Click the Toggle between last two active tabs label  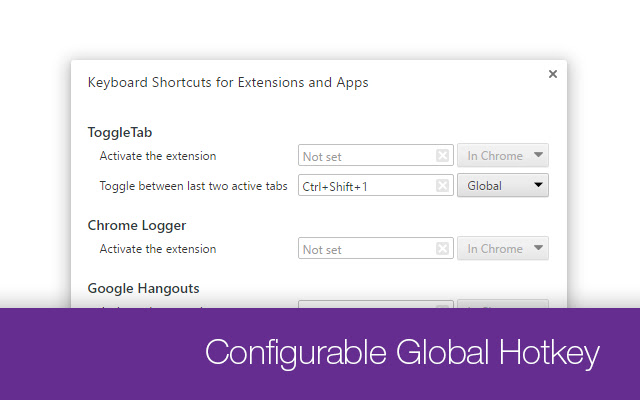pos(193,186)
